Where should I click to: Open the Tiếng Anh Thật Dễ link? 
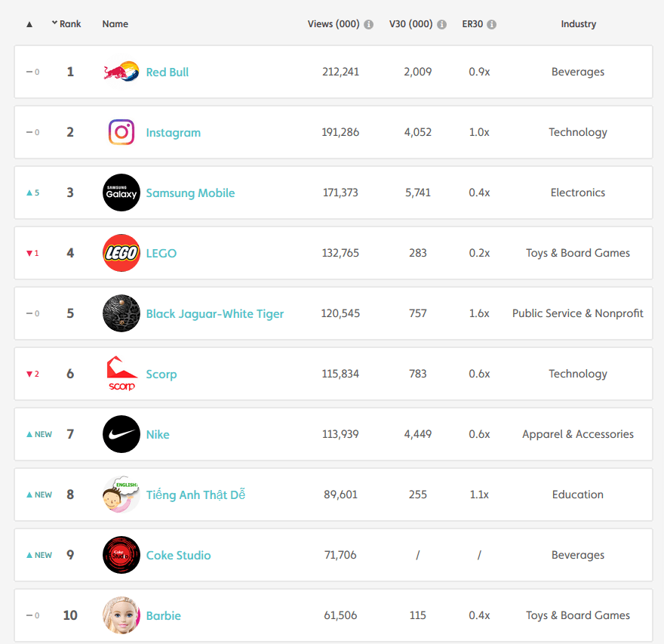tap(195, 495)
